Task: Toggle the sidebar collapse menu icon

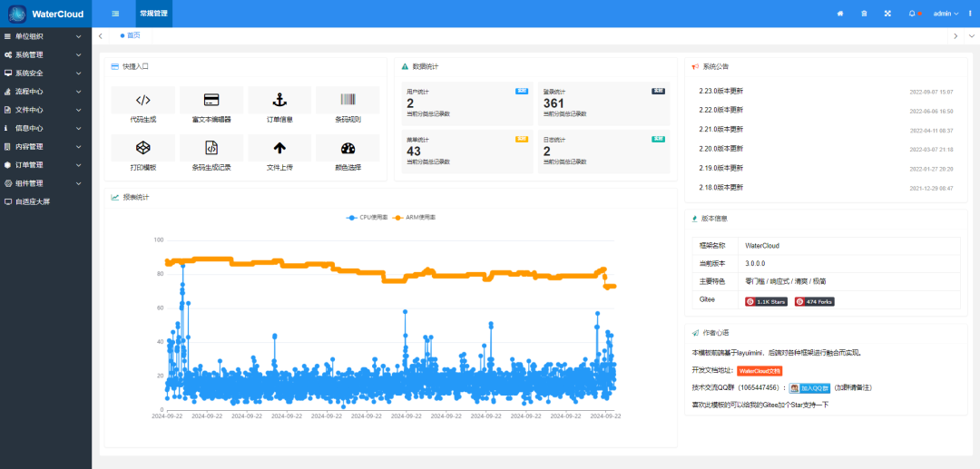Action: 115,14
